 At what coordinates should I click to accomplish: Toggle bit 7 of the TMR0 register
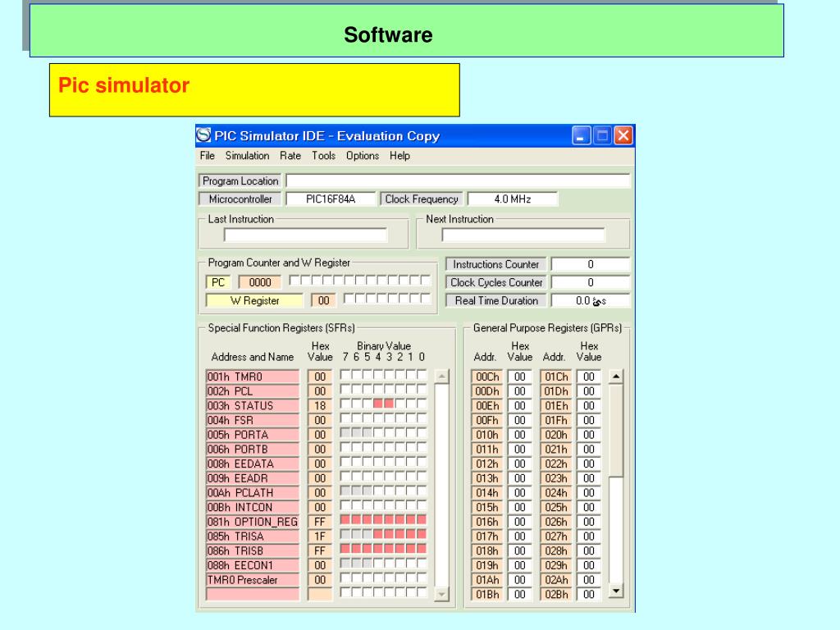tap(345, 374)
